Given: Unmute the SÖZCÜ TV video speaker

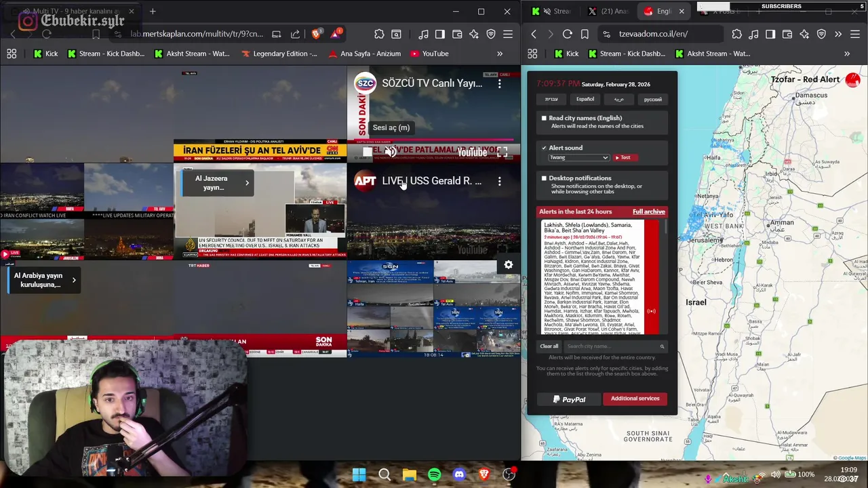Looking at the screenshot, I should (x=391, y=152).
